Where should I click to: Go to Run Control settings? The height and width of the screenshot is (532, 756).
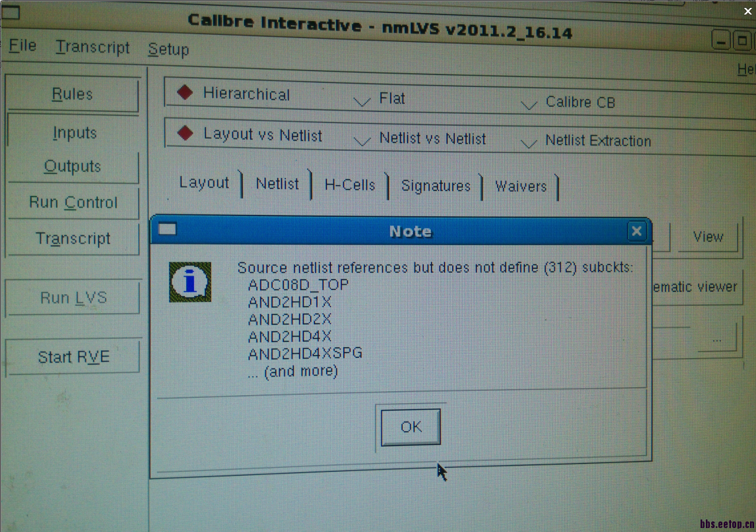[x=73, y=202]
